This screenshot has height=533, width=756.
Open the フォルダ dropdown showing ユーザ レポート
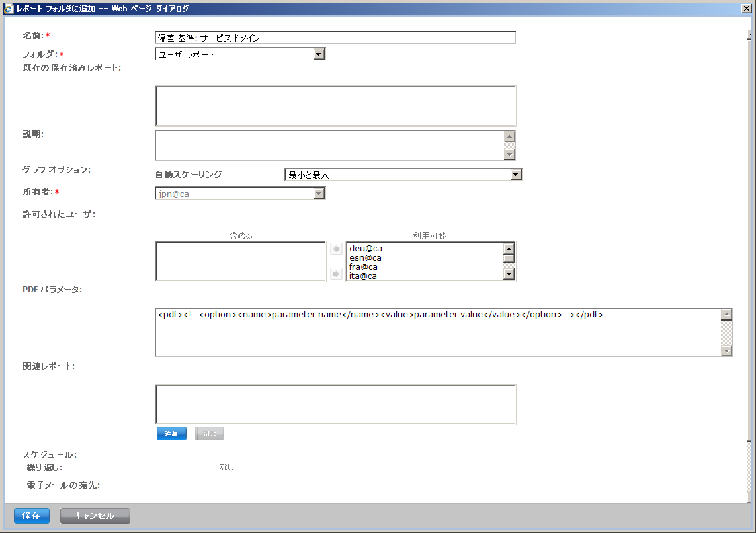(x=240, y=54)
